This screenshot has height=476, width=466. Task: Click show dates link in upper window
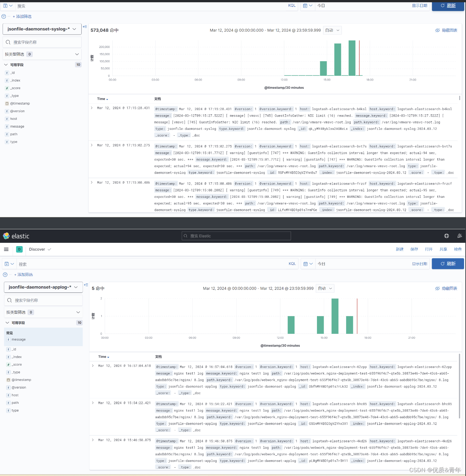[420, 6]
